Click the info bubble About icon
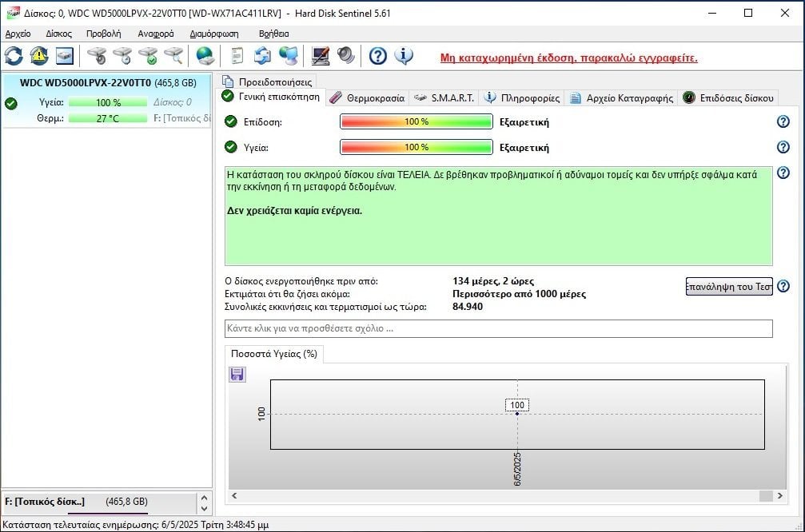805x532 pixels. 404,56
